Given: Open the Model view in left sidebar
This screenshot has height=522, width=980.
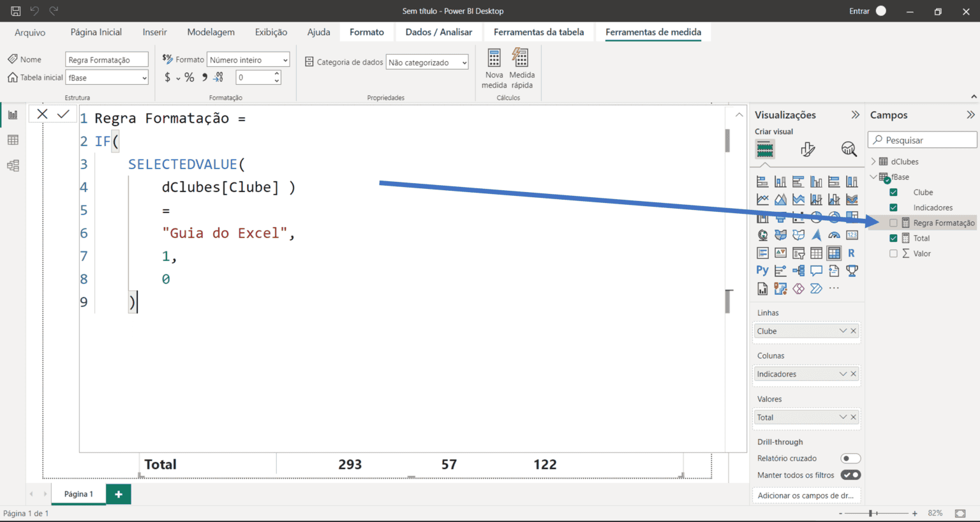Looking at the screenshot, I should point(13,165).
